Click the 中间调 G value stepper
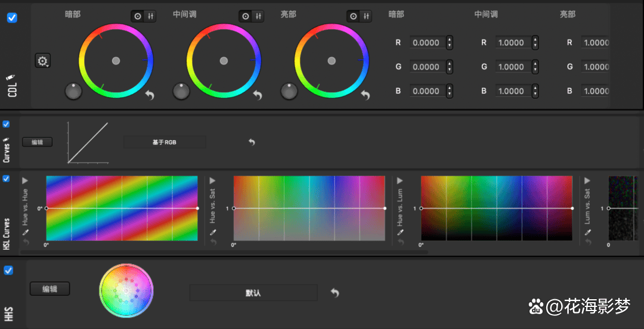Image resolution: width=644 pixels, height=329 pixels. coord(535,67)
